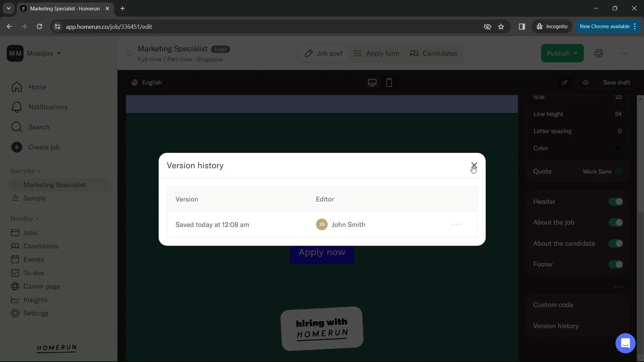Select the Job post tab
This screenshot has width=644, height=362.
(324, 54)
